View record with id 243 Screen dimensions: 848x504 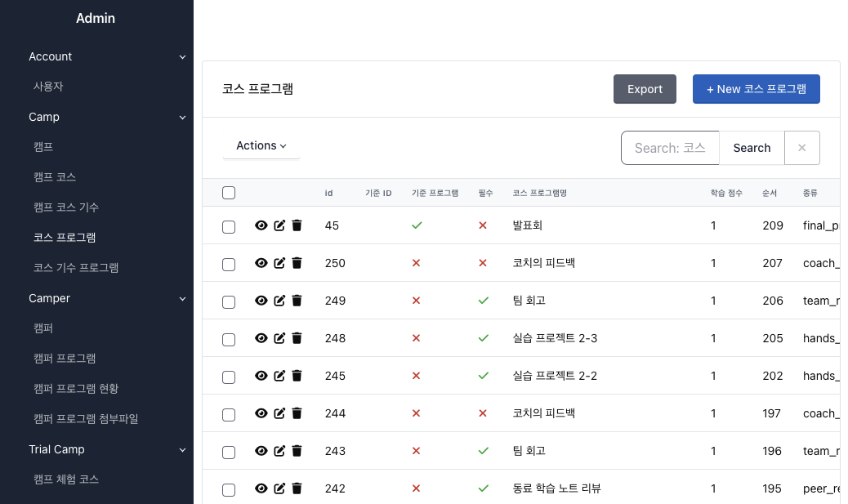click(x=261, y=451)
